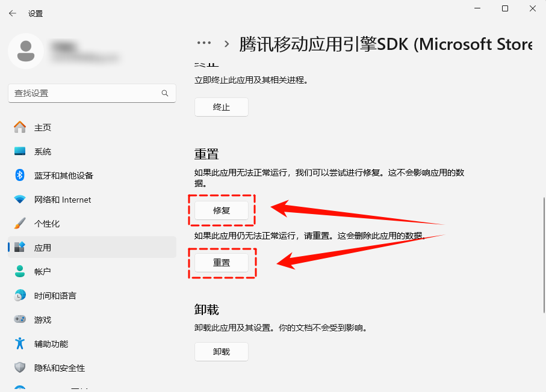Click the 个性化 paintbrush icon
This screenshot has width=546, height=392.
20,223
